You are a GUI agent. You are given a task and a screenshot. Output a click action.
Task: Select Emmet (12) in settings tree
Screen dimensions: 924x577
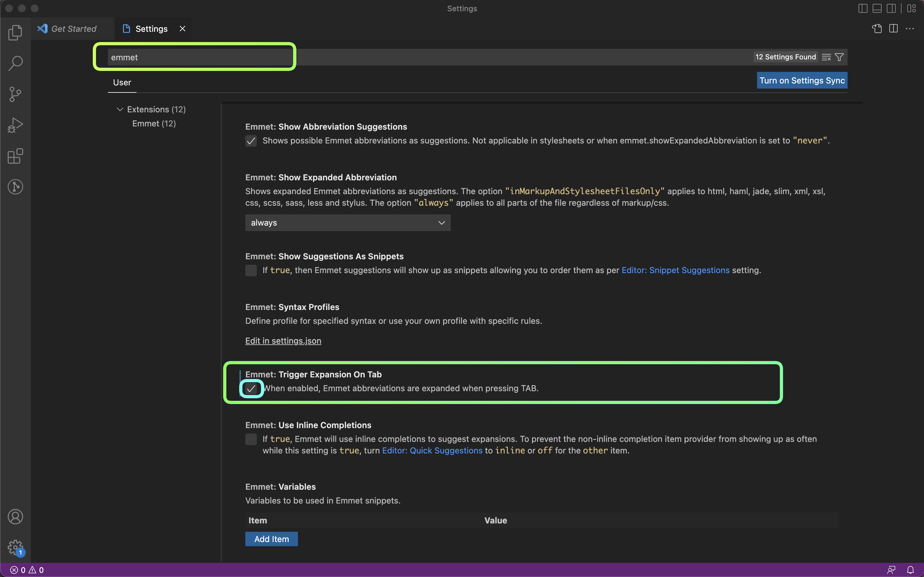click(154, 124)
